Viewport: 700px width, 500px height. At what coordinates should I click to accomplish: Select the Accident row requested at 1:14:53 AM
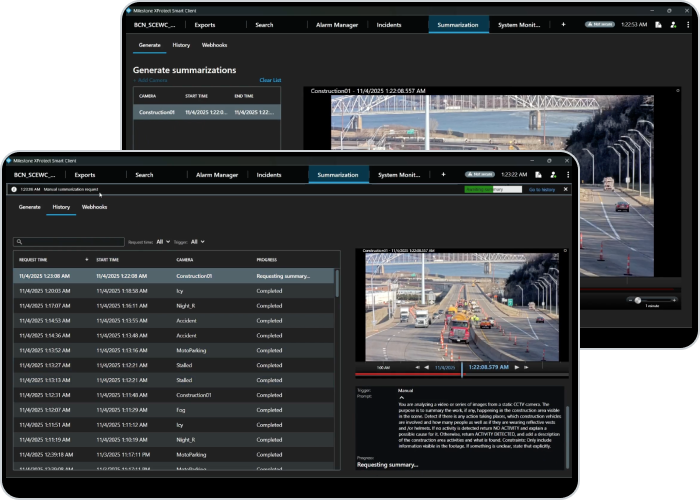point(174,321)
